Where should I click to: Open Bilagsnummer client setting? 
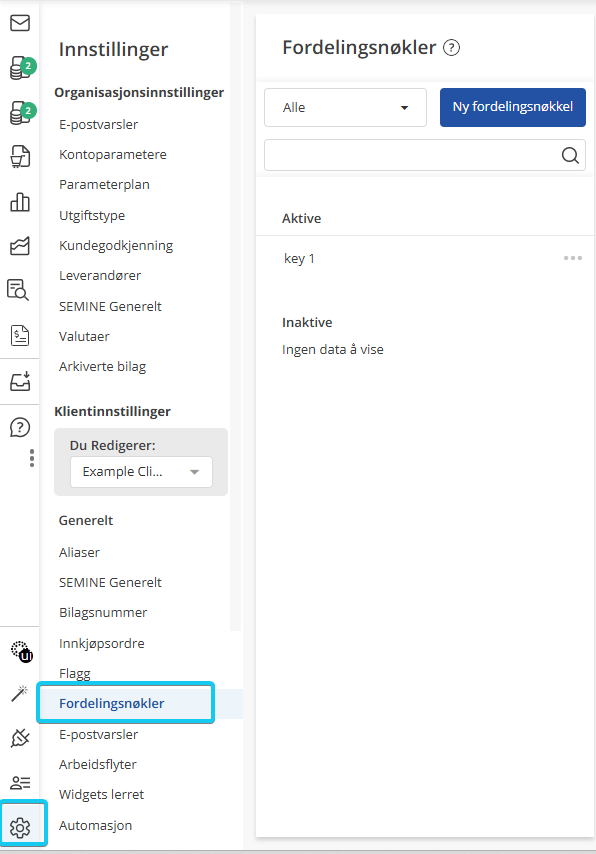[103, 613]
